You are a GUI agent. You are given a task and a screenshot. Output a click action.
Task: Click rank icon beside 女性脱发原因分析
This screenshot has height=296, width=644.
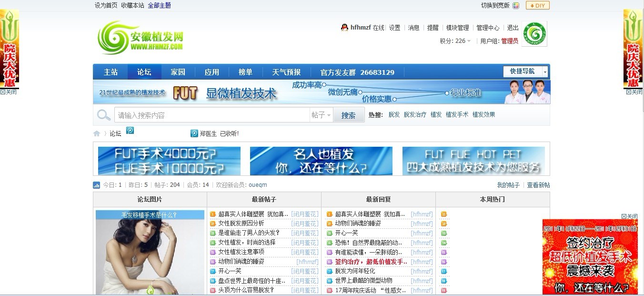(x=213, y=224)
